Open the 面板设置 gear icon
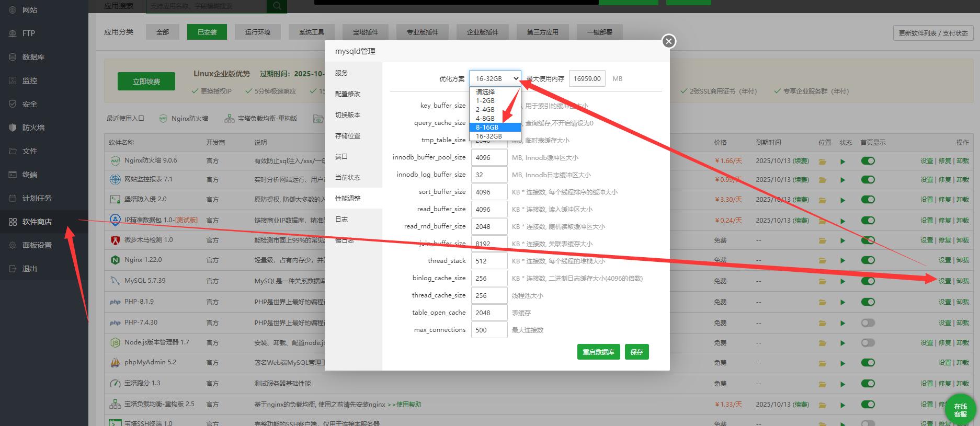Viewport: 980px width, 426px height. click(13, 245)
